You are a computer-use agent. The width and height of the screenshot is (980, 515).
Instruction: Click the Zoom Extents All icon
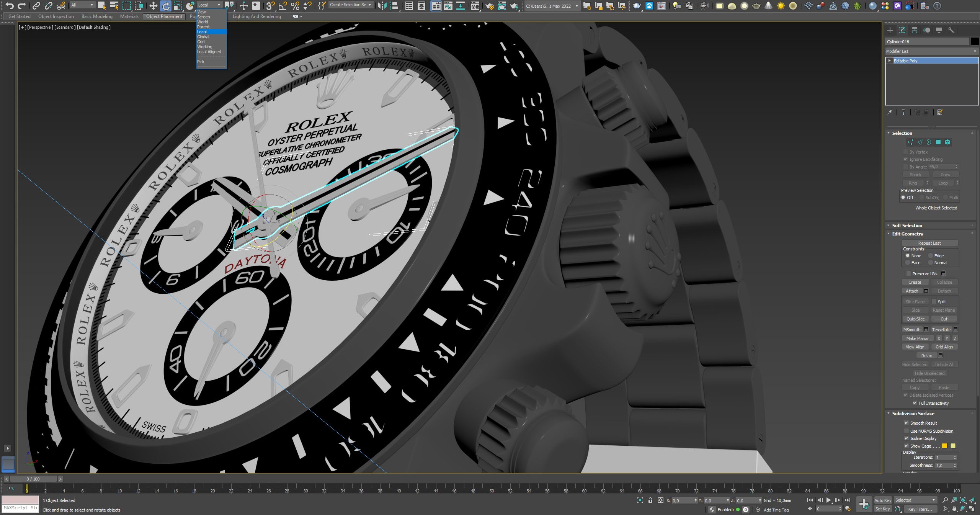point(973,500)
